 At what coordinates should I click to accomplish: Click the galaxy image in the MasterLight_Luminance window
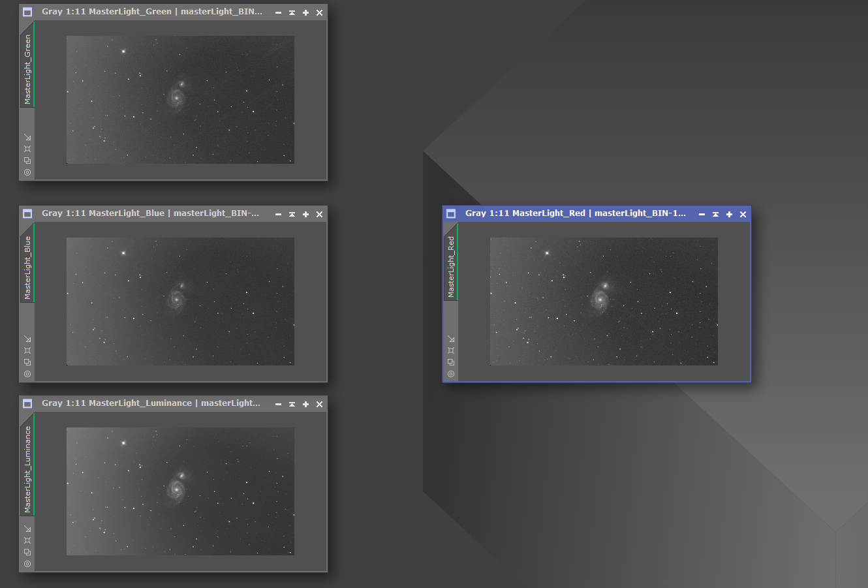[180, 491]
